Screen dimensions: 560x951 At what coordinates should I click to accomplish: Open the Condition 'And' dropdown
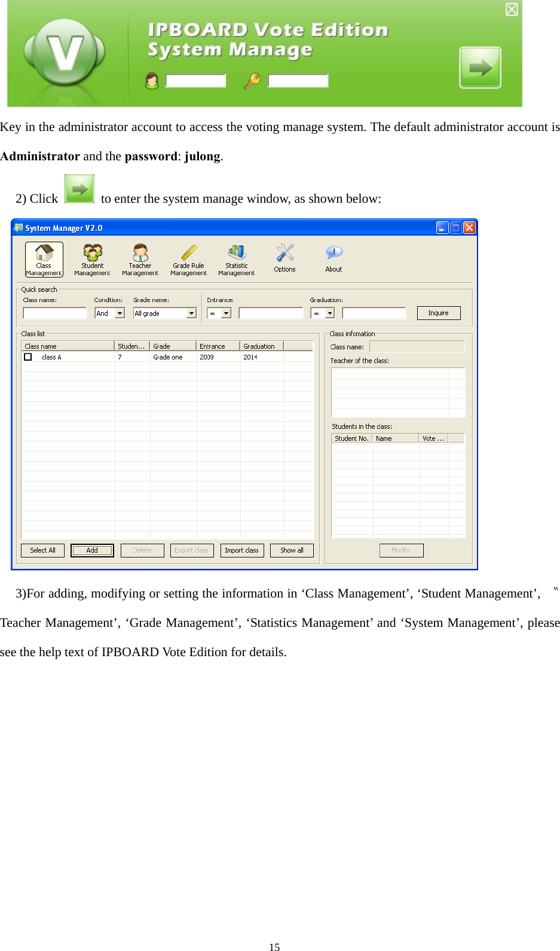click(x=120, y=313)
